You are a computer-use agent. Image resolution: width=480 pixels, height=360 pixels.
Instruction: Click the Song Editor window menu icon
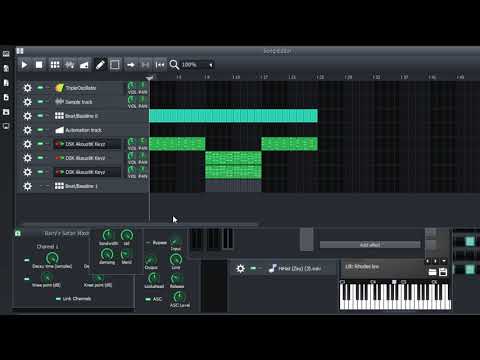(x=20, y=51)
